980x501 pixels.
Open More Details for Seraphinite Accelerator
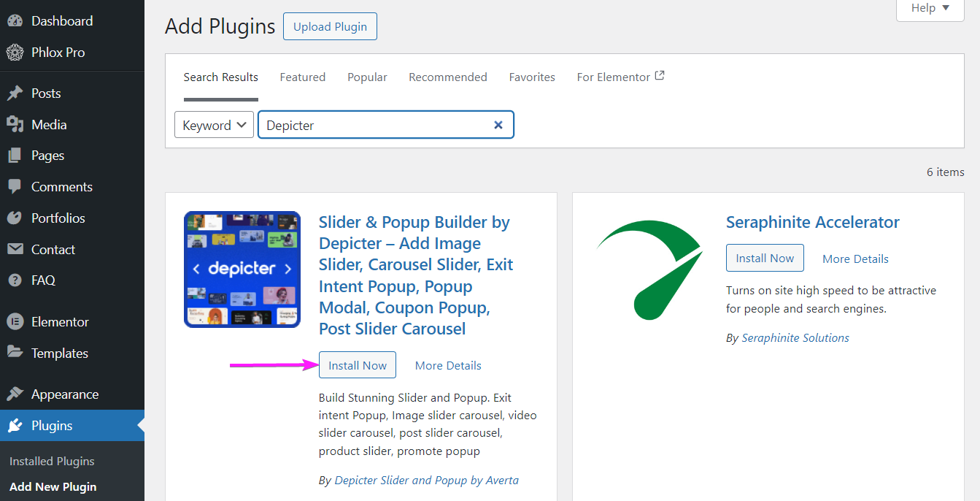click(x=855, y=259)
